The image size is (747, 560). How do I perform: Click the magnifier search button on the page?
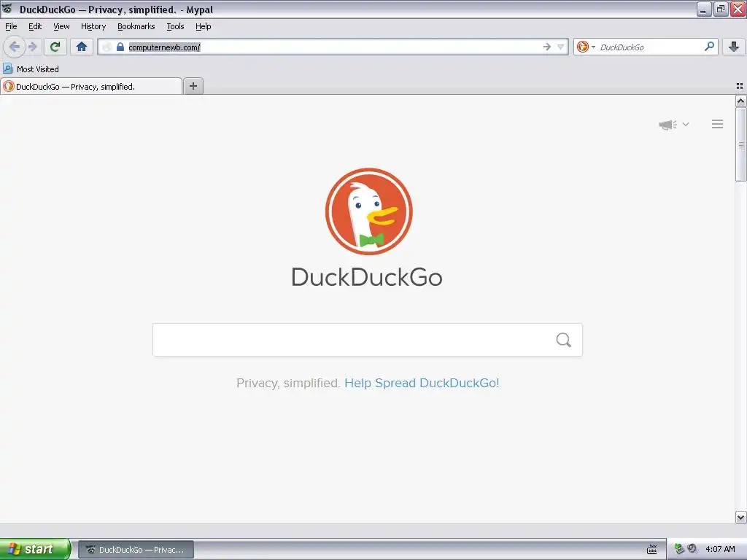564,340
